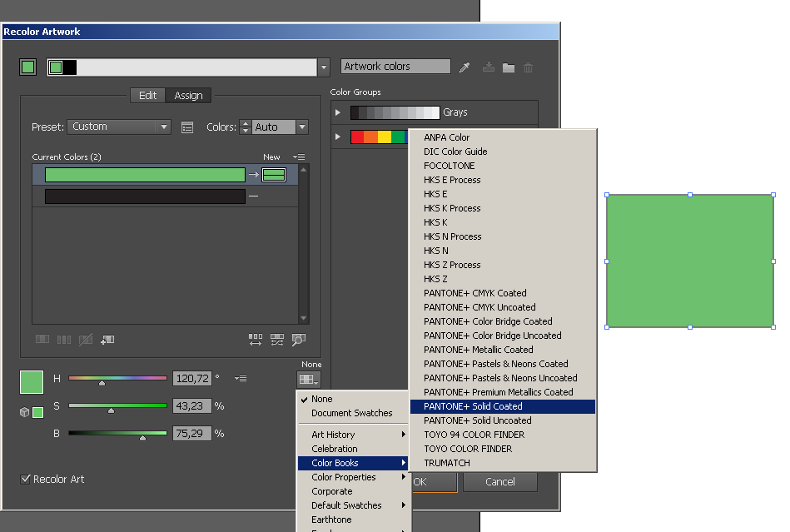The image size is (790, 532).
Task: Click the brightness B slider
Action: pos(117,433)
